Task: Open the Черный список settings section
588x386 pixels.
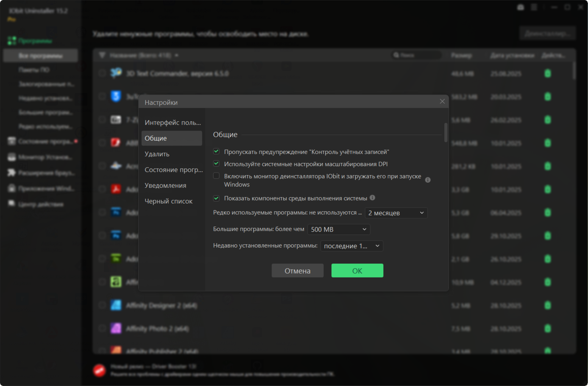Action: click(172, 201)
